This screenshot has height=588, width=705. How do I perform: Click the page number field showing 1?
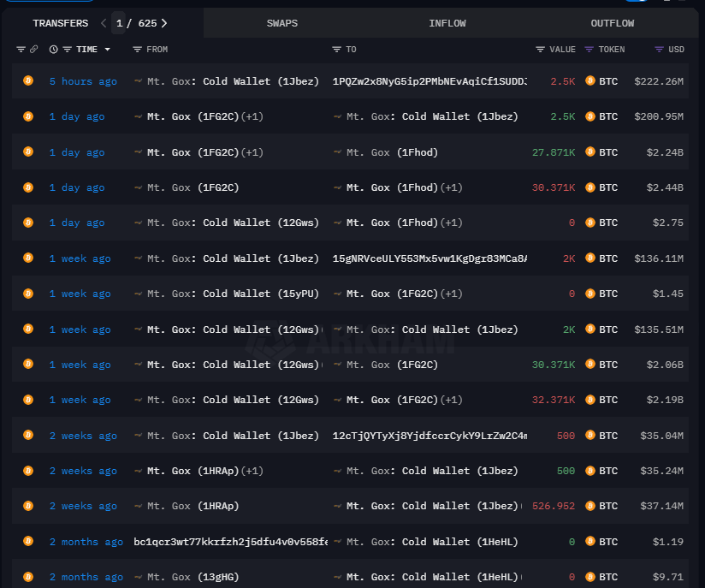click(x=120, y=23)
